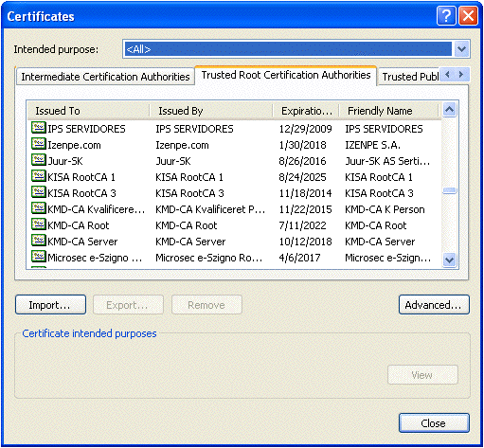
Task: Select KMD-CA Root in Issued To column
Action: pyautogui.click(x=79, y=225)
